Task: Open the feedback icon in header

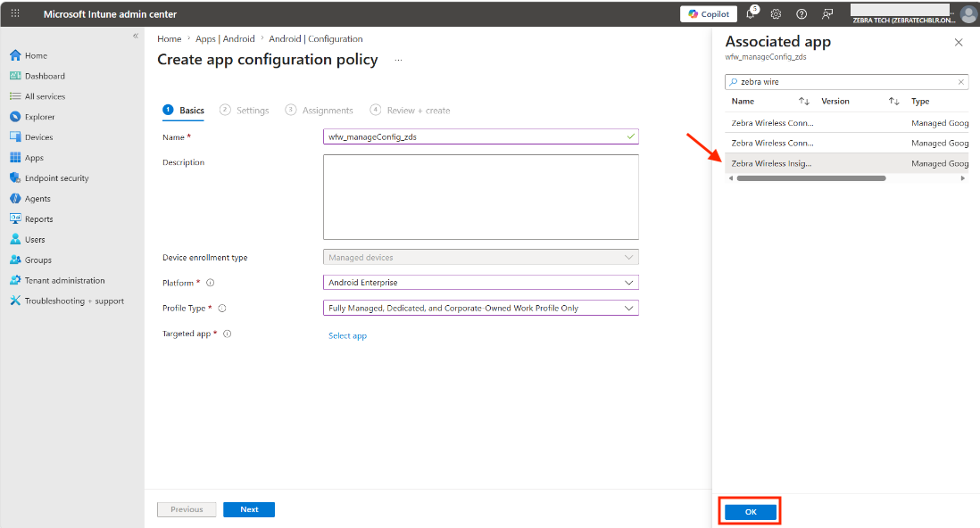Action: [x=827, y=13]
